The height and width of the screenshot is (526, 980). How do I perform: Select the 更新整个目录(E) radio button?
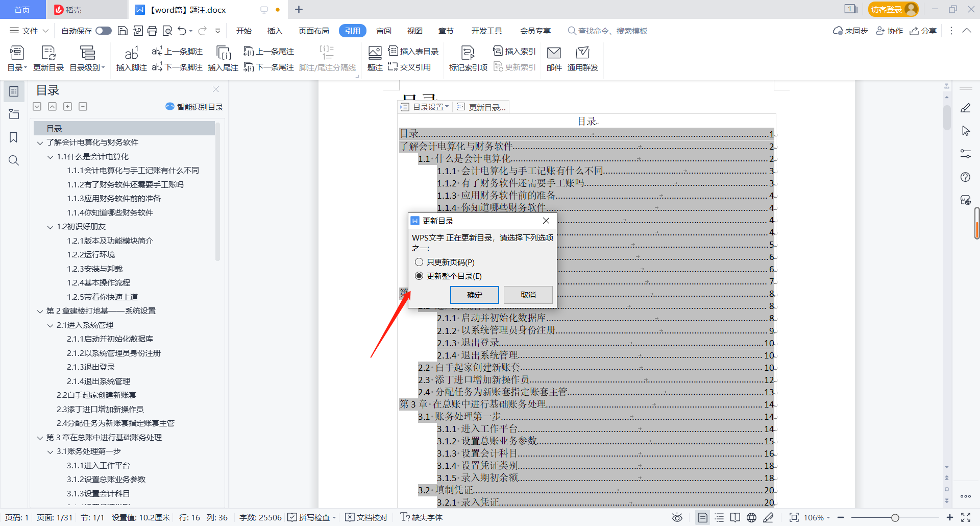(x=419, y=276)
